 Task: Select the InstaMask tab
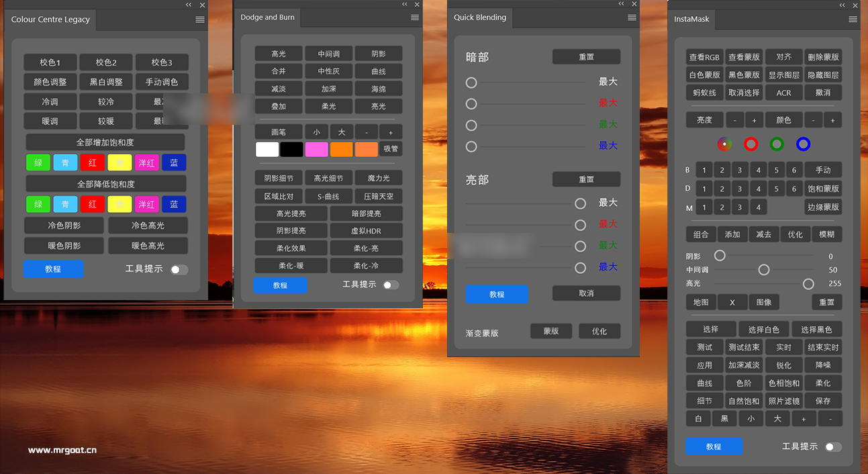pyautogui.click(x=691, y=19)
